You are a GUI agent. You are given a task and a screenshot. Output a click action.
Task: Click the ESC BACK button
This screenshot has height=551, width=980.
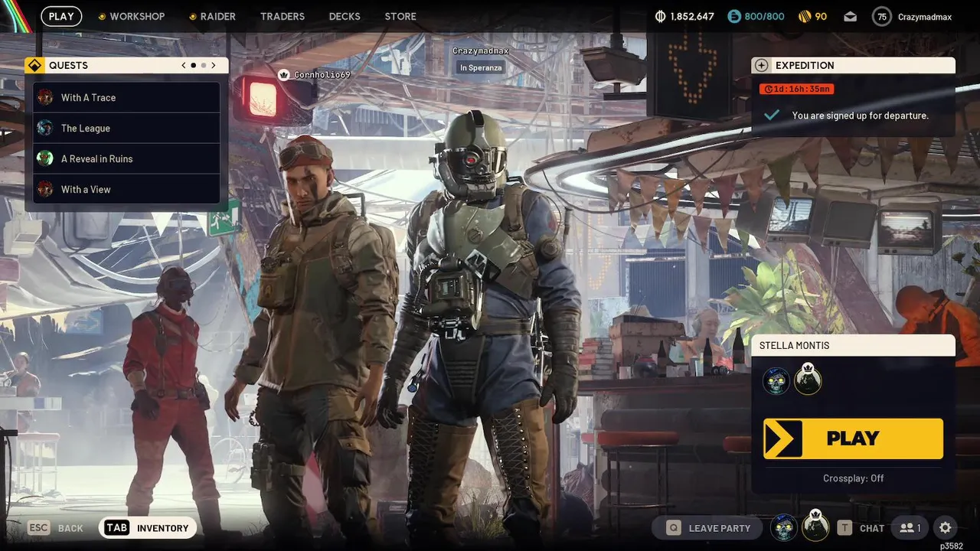[x=56, y=528]
